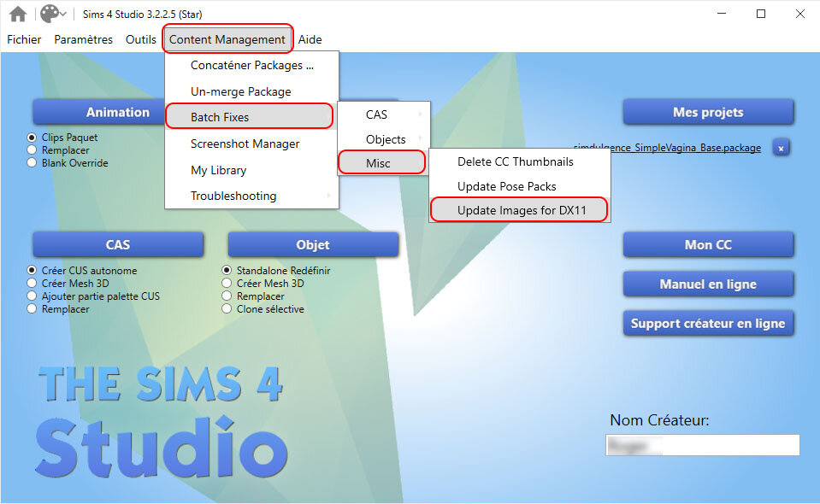Select Remplacer under Animation
The width and height of the screenshot is (820, 504).
click(32, 149)
